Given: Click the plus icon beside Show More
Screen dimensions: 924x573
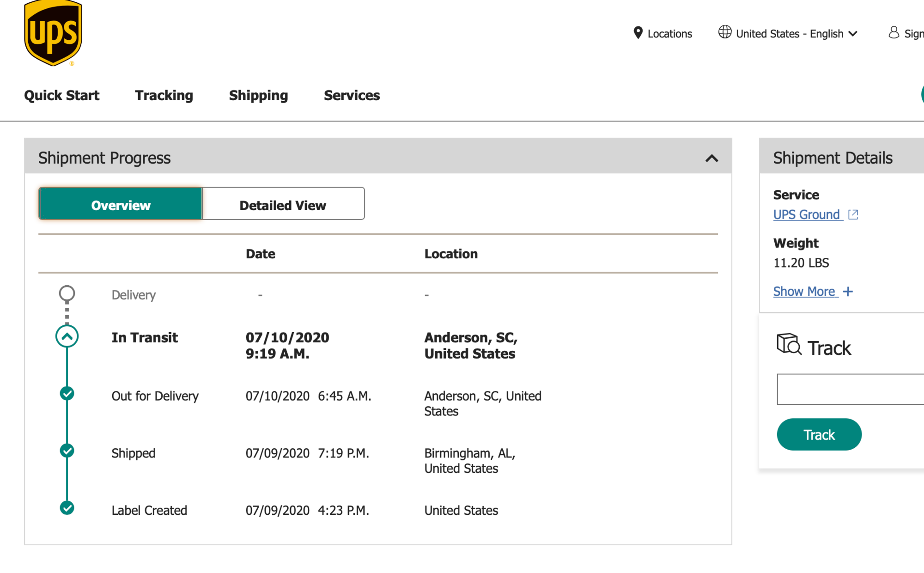Looking at the screenshot, I should 848,292.
